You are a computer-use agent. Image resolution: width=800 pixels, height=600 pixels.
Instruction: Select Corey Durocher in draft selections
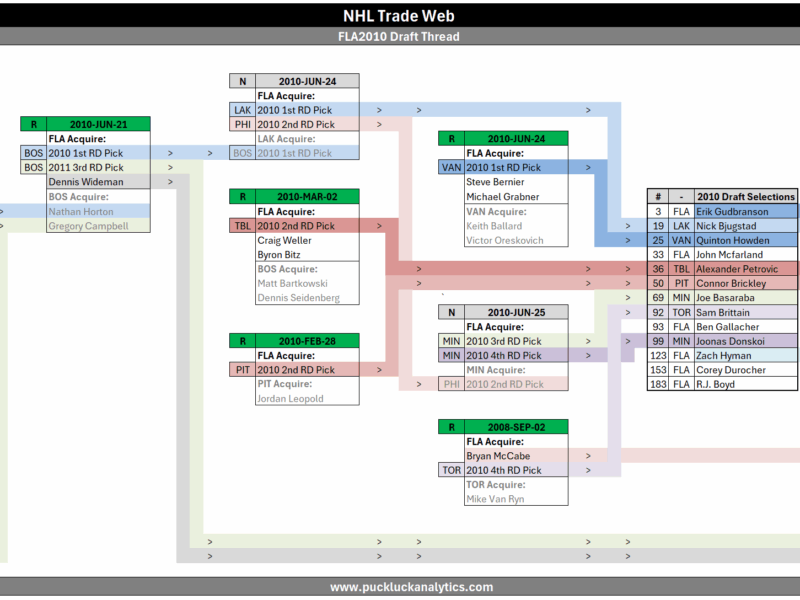(x=746, y=370)
